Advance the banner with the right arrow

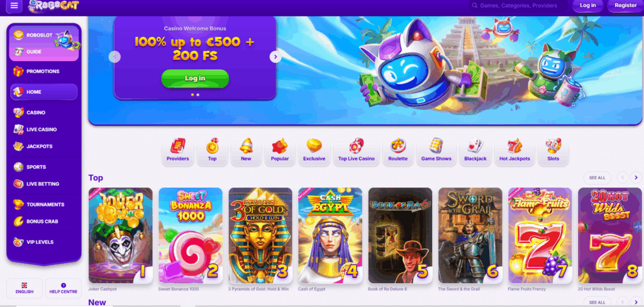275,57
